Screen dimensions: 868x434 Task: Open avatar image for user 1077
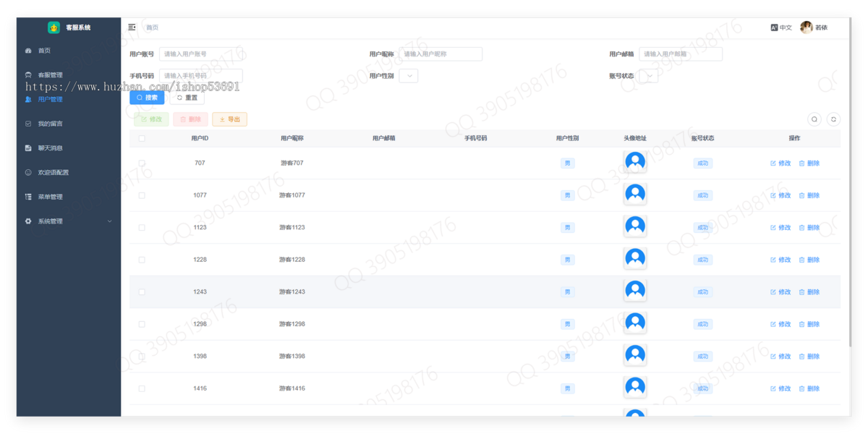pos(635,194)
